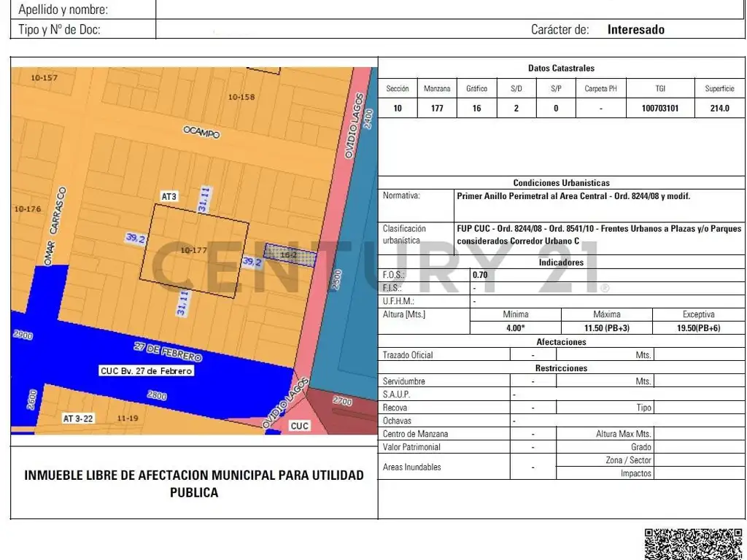The image size is (747, 560).
Task: Select the OCAMPO street name on the map
Action: [x=201, y=132]
